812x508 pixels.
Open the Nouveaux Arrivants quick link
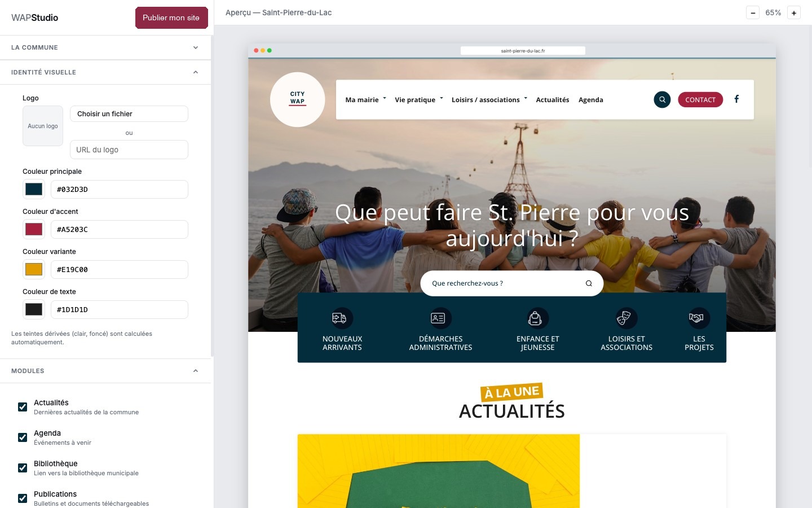click(x=342, y=331)
